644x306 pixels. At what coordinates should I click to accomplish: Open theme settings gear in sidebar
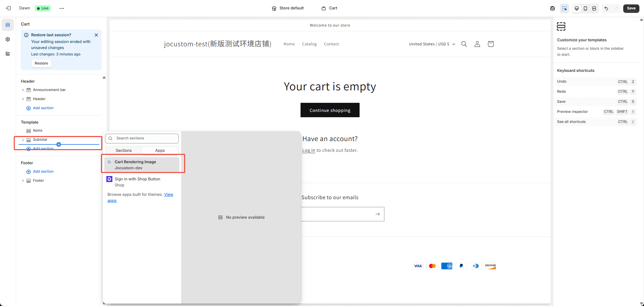point(8,39)
